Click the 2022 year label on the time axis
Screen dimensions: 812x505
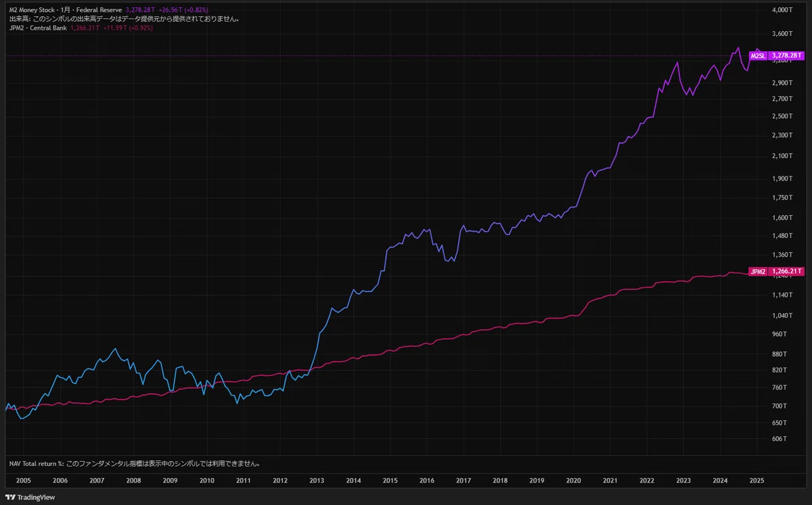[x=646, y=480]
